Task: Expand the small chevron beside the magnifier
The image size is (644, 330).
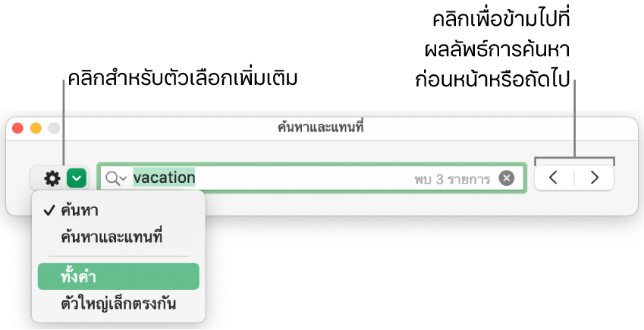Action: [x=123, y=179]
